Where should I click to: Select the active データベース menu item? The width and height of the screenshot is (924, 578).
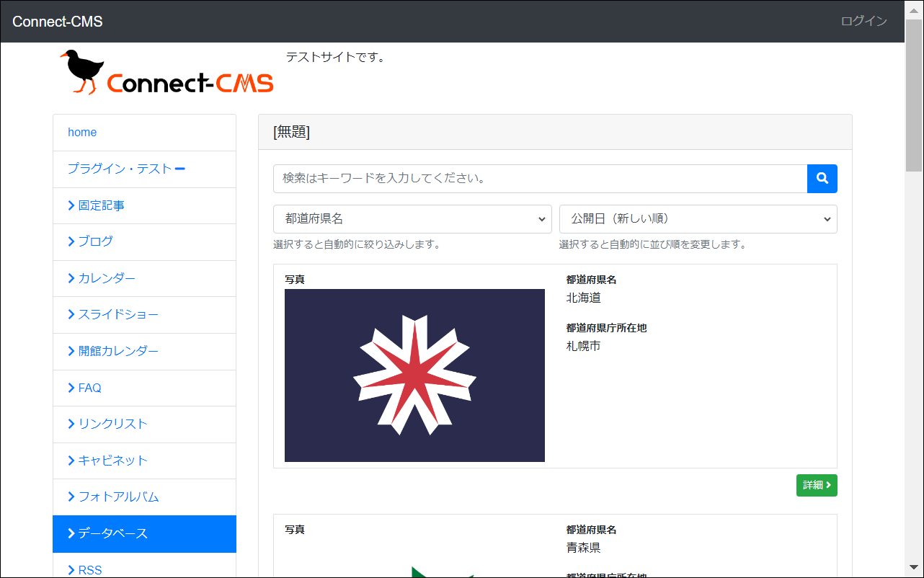point(144,534)
